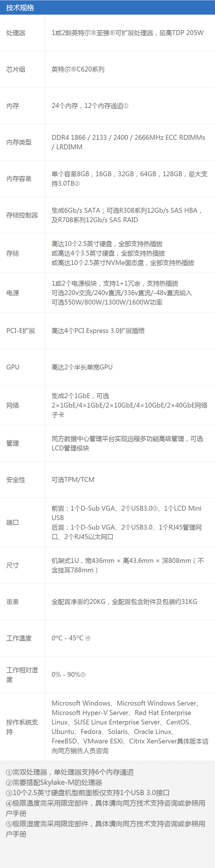The height and width of the screenshot is (868, 215).
Task: Select the 内存类型 row label
Action: pyautogui.click(x=19, y=142)
